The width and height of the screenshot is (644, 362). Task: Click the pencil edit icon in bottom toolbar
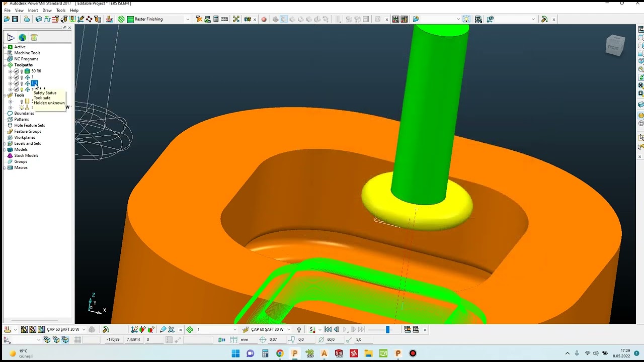(163, 330)
